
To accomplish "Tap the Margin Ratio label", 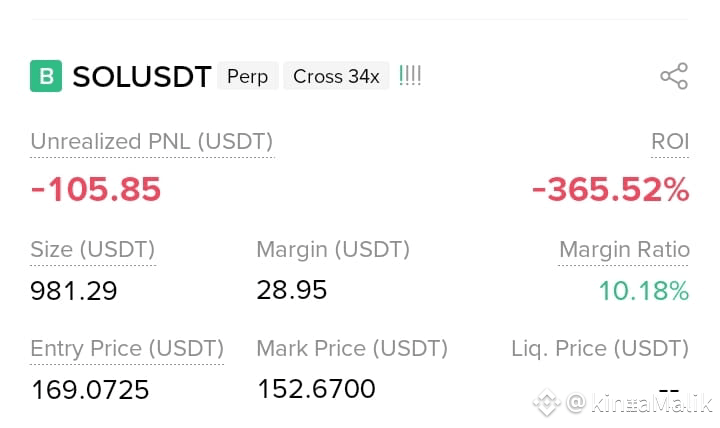I will (624, 249).
